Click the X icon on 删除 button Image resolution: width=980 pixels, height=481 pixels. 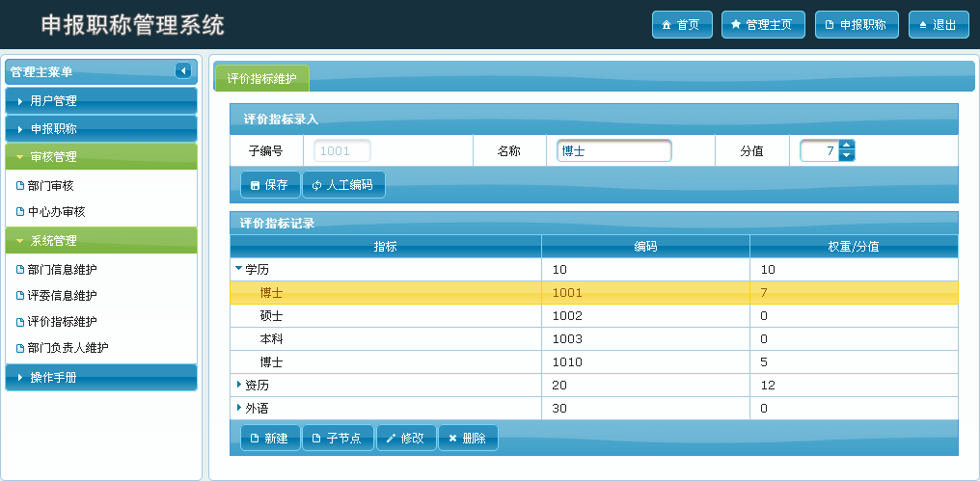click(452, 439)
